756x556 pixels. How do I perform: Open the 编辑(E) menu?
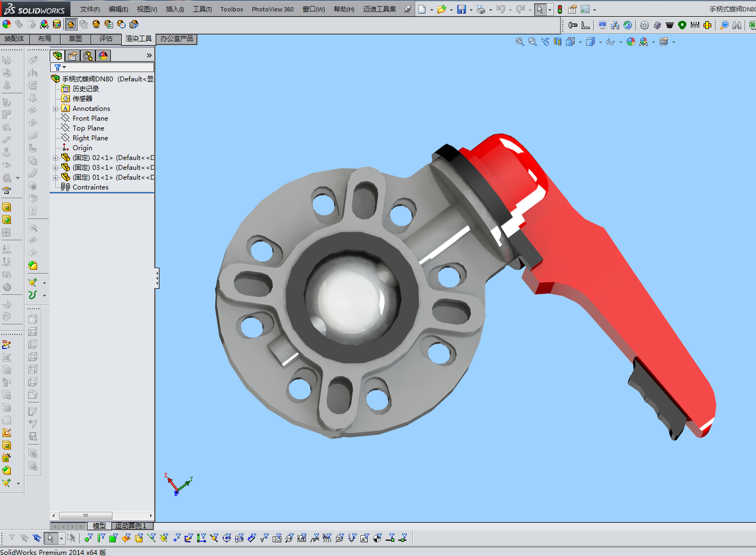point(119,9)
